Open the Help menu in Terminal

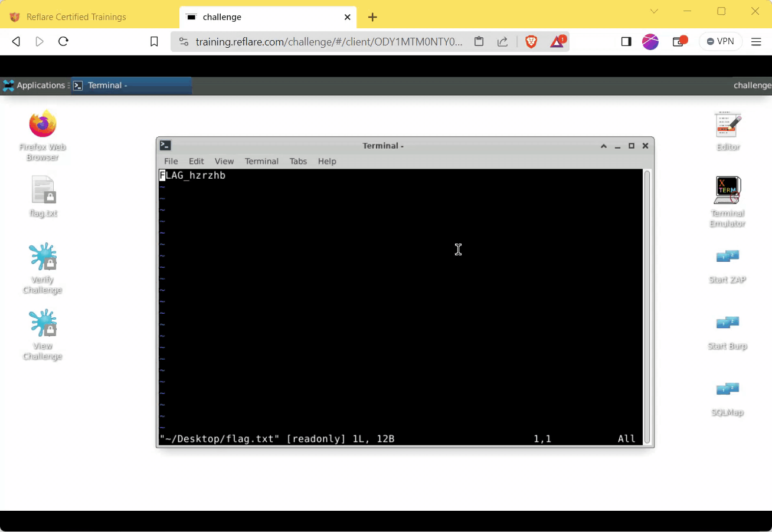pyautogui.click(x=327, y=161)
